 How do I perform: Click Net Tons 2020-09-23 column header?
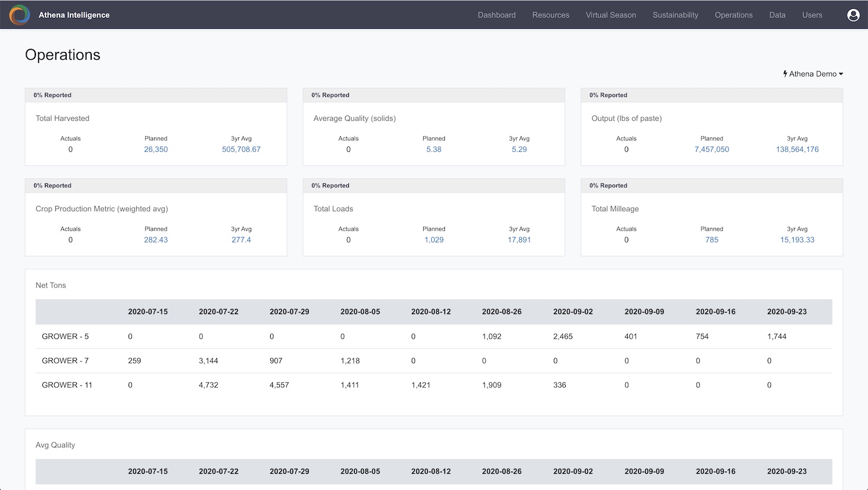point(787,312)
